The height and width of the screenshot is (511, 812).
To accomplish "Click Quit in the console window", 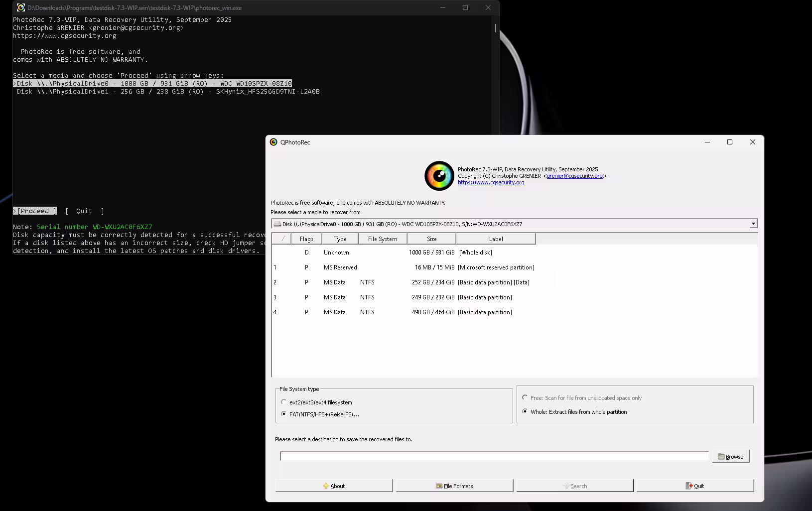I will [x=84, y=211].
